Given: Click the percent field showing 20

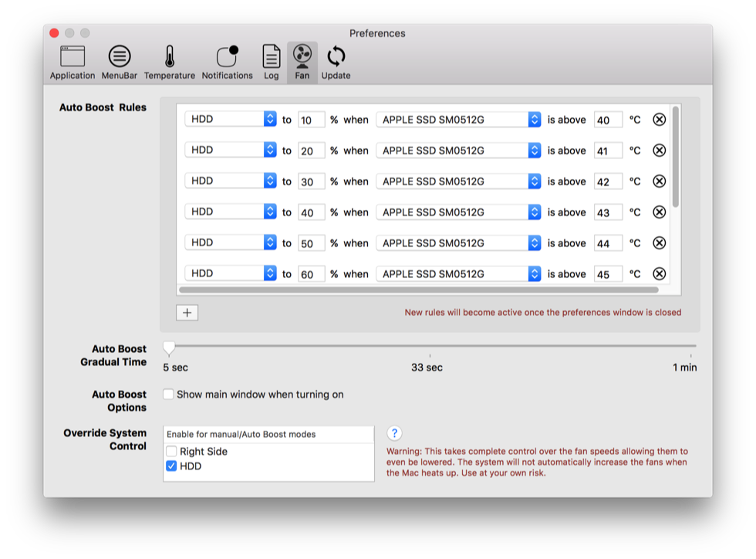Looking at the screenshot, I should coord(311,151).
